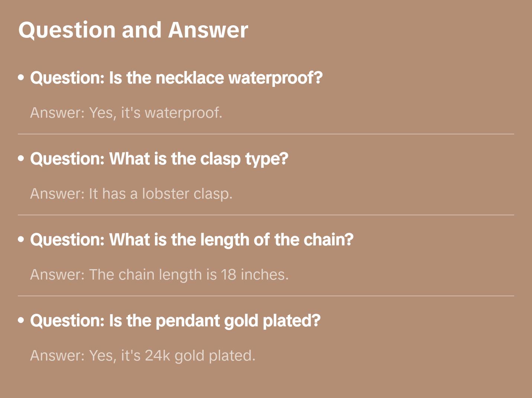Screen dimensions: 532x398
Task: Click "24k" in the last answer
Action: coord(158,356)
